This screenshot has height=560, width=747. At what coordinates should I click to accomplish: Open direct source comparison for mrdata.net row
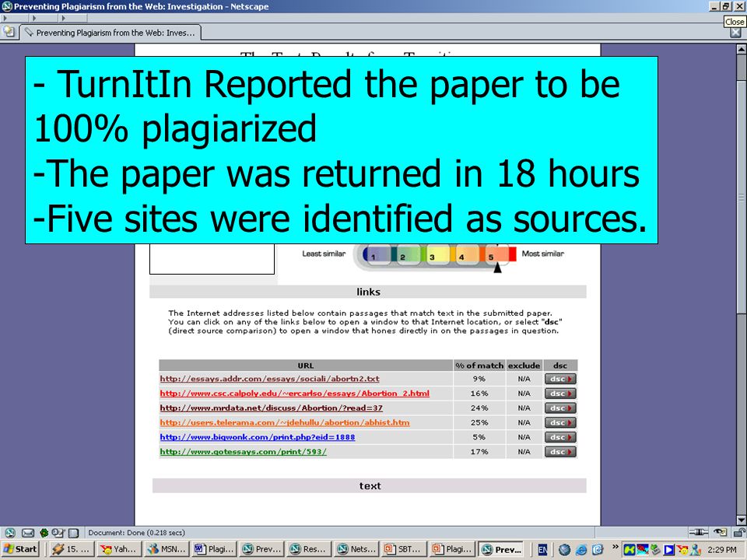coord(560,408)
